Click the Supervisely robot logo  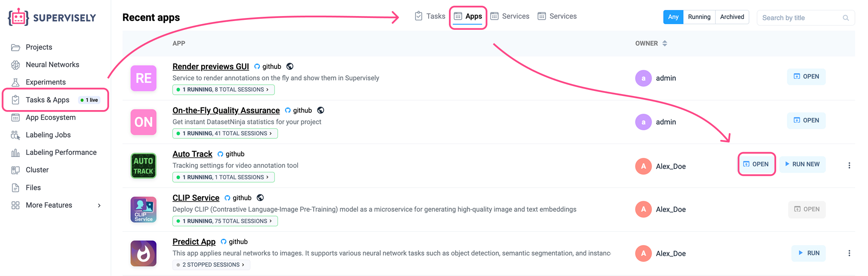coord(18,17)
